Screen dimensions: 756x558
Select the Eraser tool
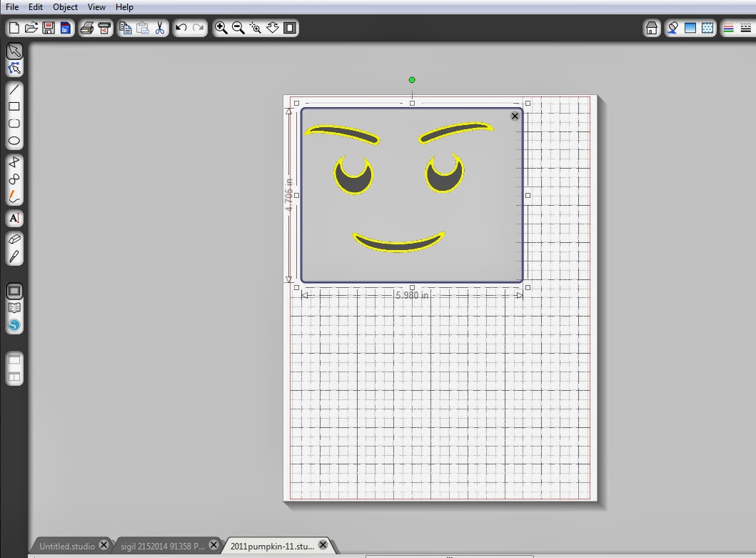14,239
